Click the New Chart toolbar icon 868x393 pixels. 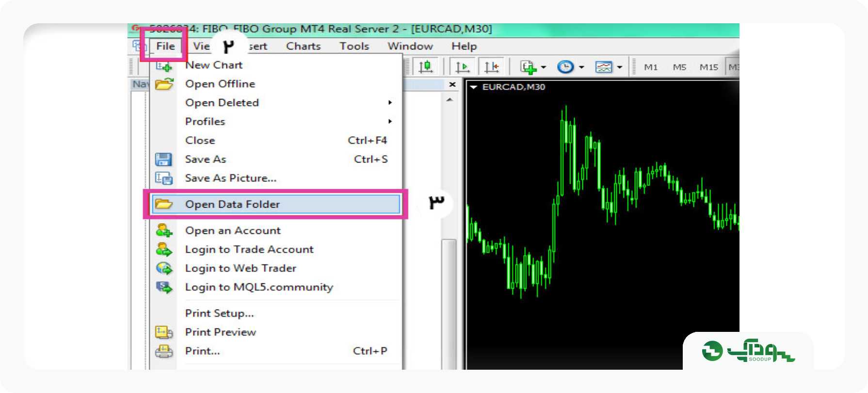[528, 67]
